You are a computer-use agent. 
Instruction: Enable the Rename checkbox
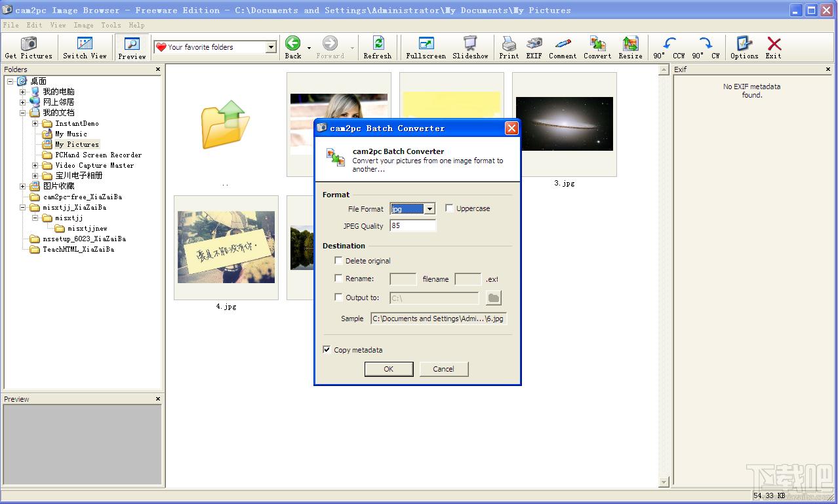click(338, 278)
